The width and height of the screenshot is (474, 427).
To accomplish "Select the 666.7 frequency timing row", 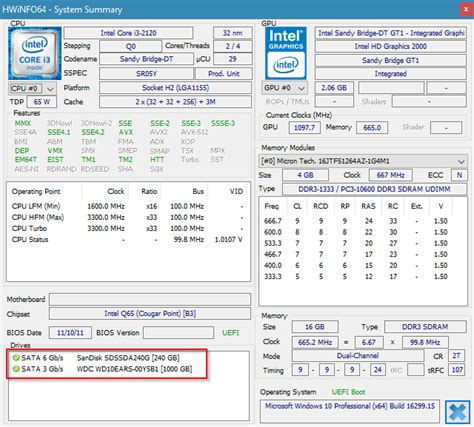I will [362, 221].
